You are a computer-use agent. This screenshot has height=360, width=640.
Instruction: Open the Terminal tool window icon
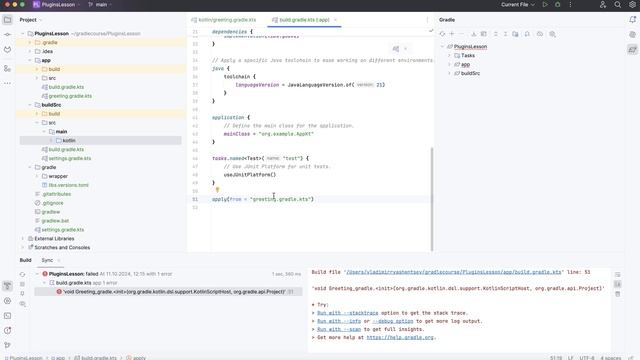click(x=7, y=316)
